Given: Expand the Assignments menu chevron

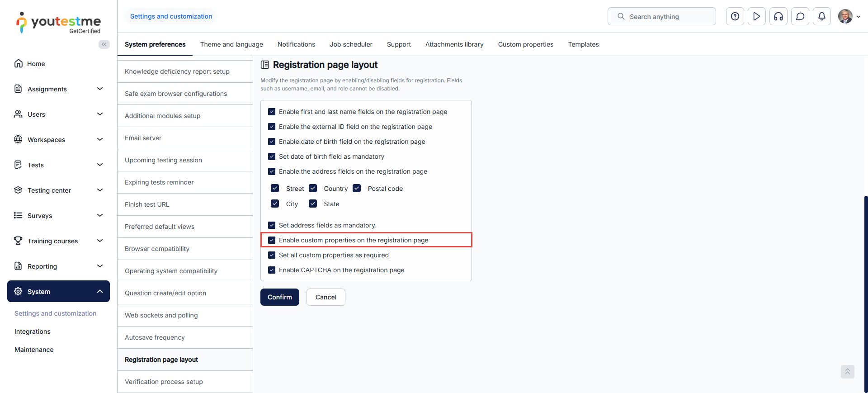Looking at the screenshot, I should 100,89.
